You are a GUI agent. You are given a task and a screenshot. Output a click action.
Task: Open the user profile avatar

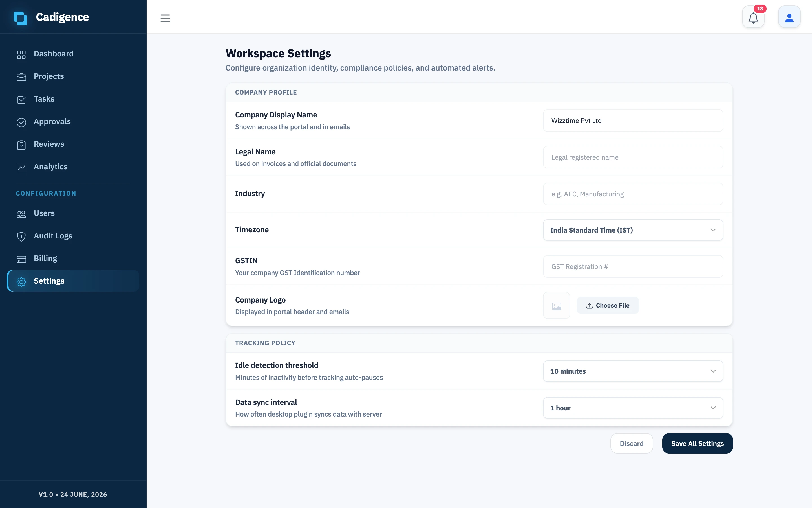click(x=789, y=17)
